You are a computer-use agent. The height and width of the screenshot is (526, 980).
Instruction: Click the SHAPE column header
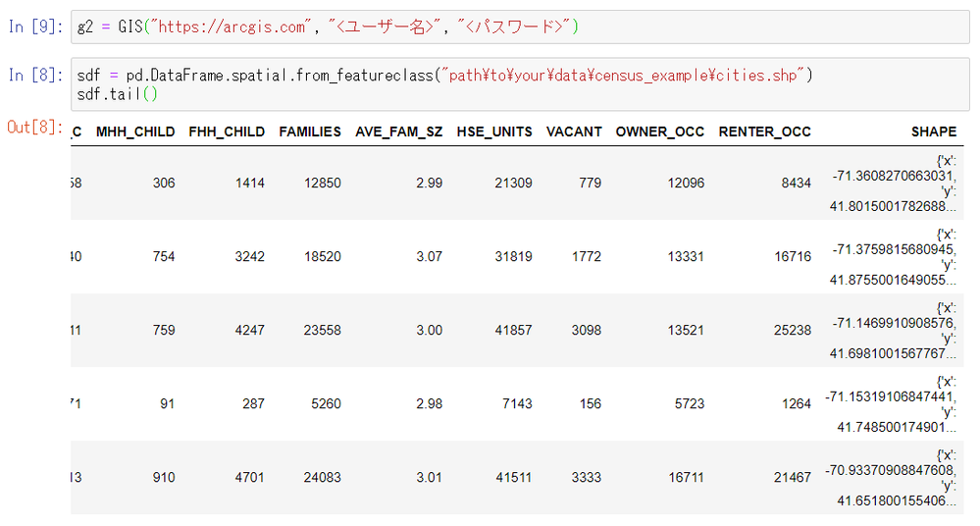(933, 131)
